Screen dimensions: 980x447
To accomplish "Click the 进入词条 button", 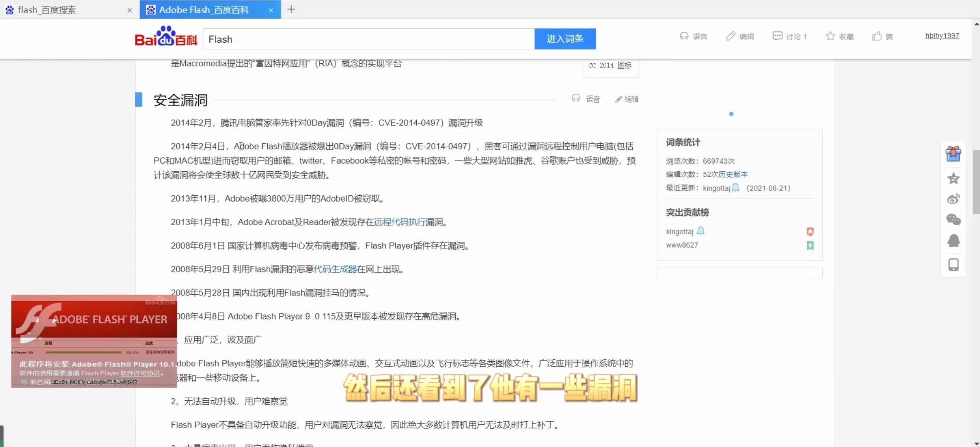I will [x=565, y=39].
